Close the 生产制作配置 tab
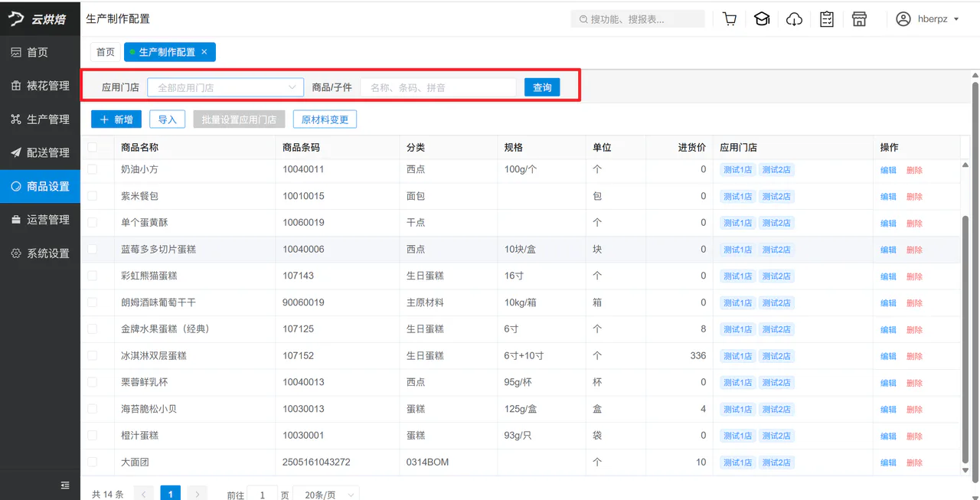The height and width of the screenshot is (500, 980). (204, 52)
